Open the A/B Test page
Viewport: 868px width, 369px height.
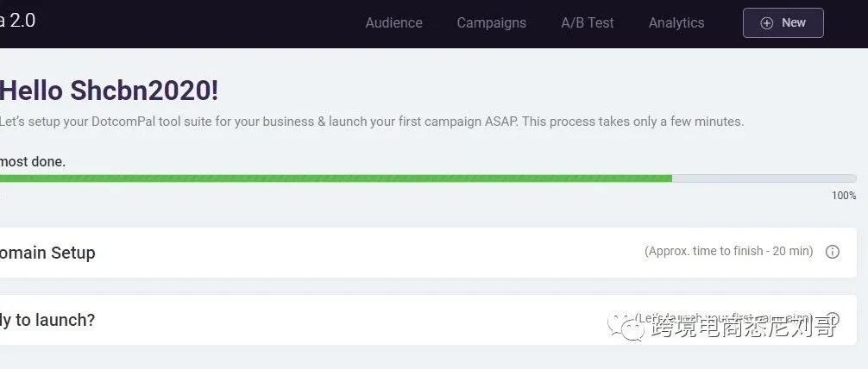coord(588,23)
